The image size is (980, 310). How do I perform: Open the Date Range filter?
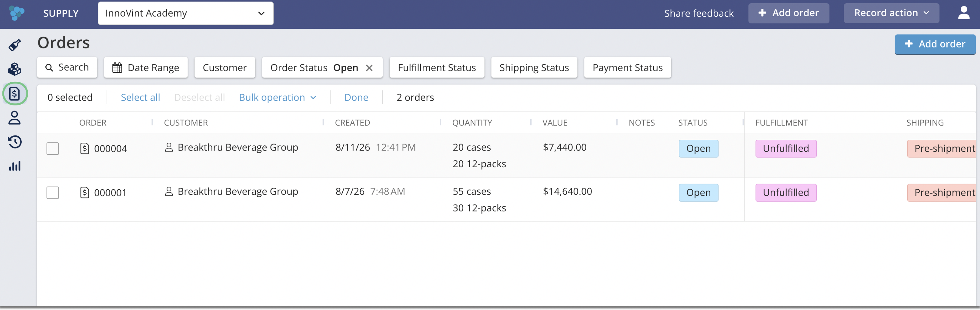point(146,68)
